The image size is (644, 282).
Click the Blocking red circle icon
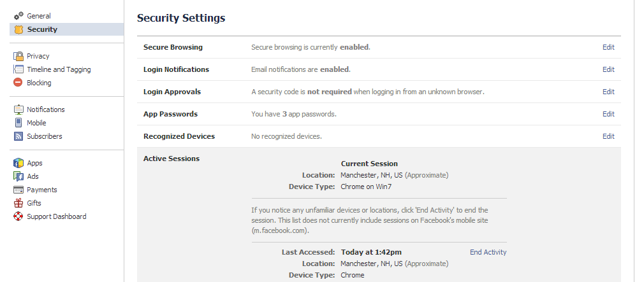18,83
